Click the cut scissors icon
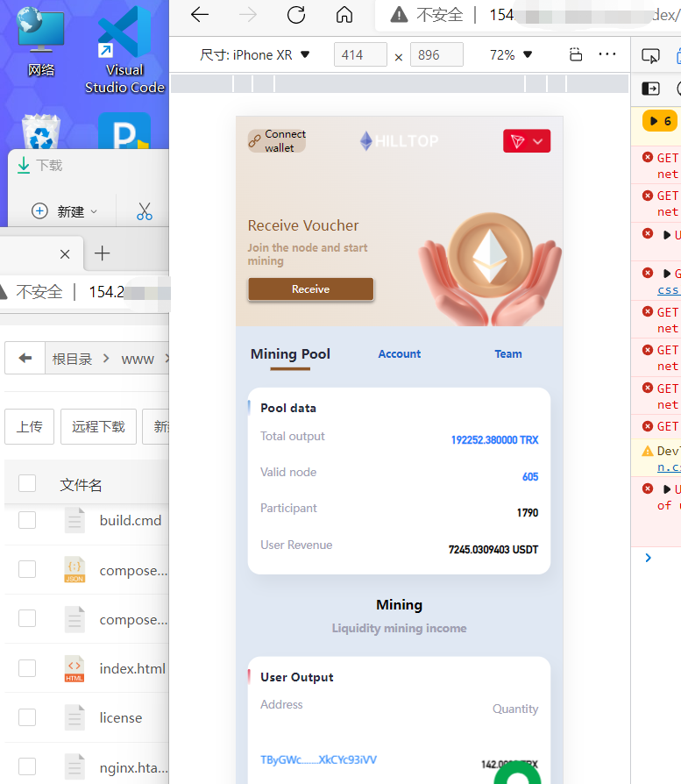This screenshot has width=681, height=784. (x=145, y=211)
